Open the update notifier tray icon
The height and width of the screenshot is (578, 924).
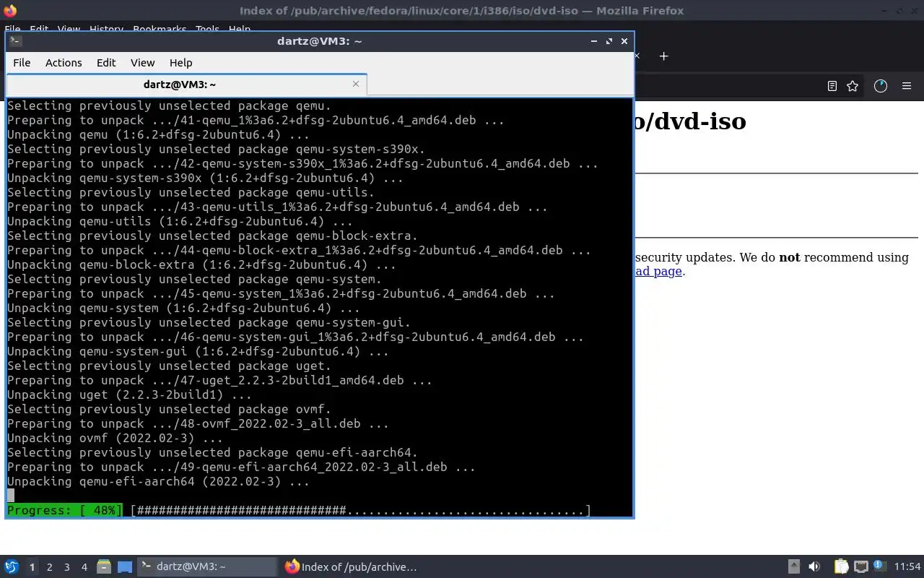pos(879,566)
